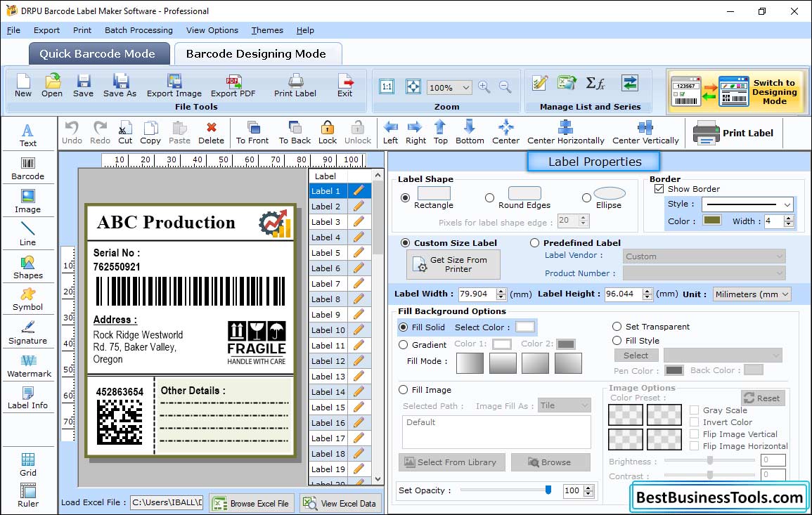Click the fit-to-window zoom icon
The height and width of the screenshot is (515, 812).
(x=413, y=87)
